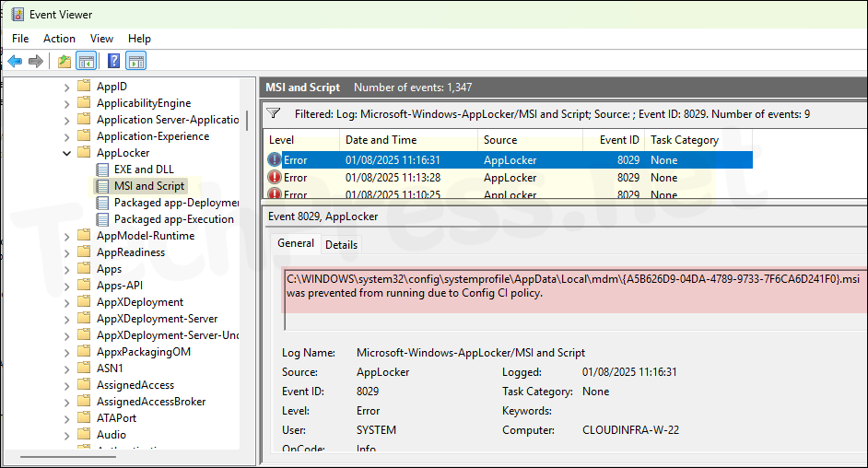Screen dimensions: 868x468
Task: Click the AppID folder icon
Action: [x=84, y=86]
